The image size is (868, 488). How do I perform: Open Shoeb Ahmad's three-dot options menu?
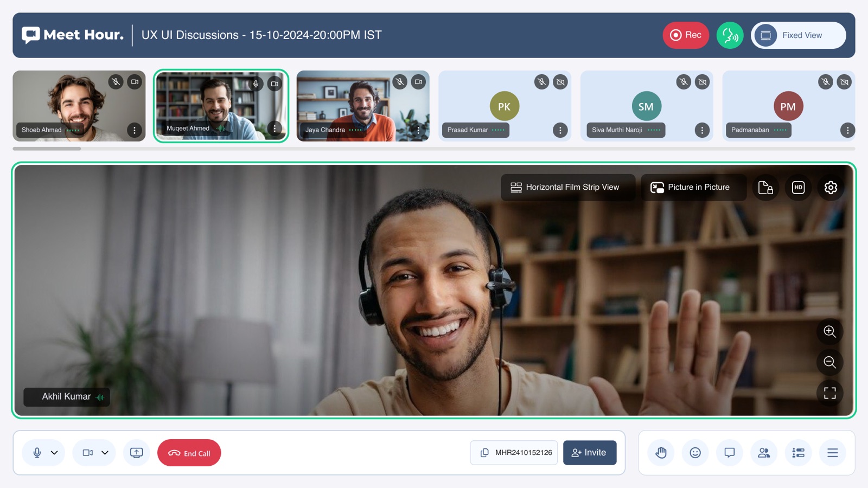pyautogui.click(x=135, y=130)
